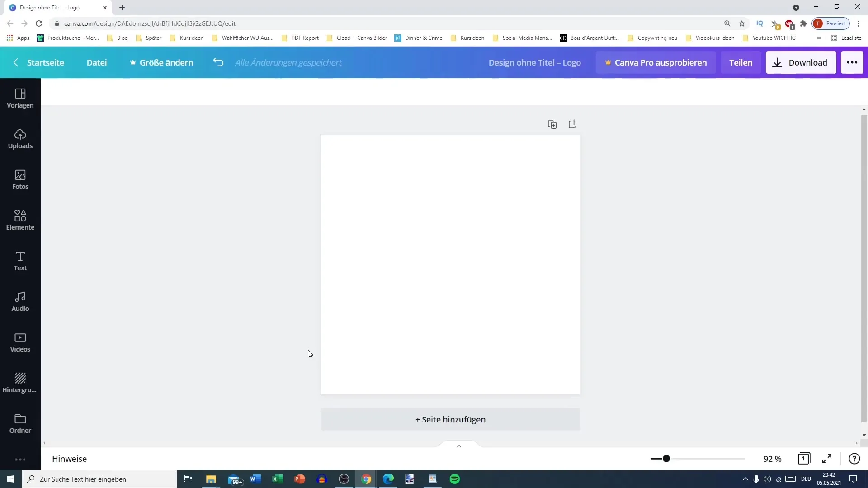This screenshot has height=488, width=868.
Task: Click Seite hinzufügen to add new page
Action: tap(451, 419)
